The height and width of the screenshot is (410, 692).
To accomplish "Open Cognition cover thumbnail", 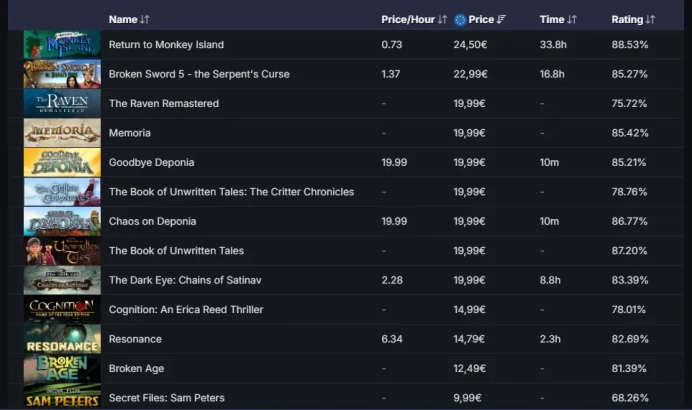I will point(62,309).
